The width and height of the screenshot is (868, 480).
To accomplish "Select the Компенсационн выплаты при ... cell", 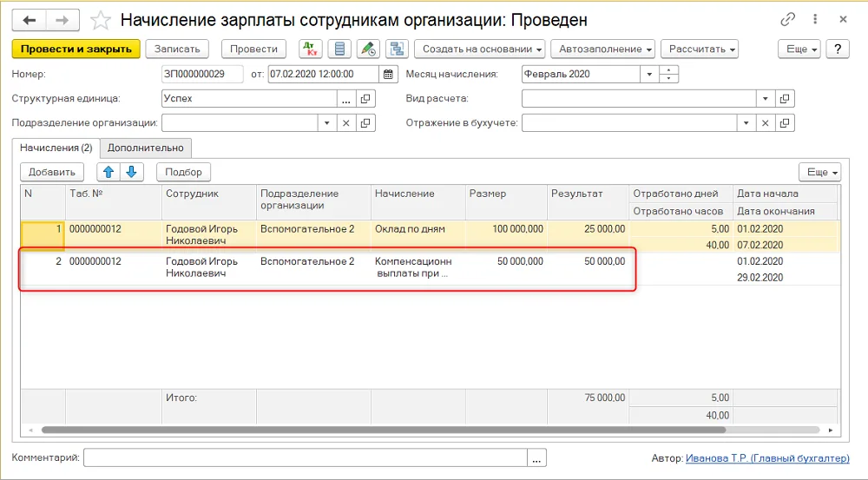I will 418,269.
